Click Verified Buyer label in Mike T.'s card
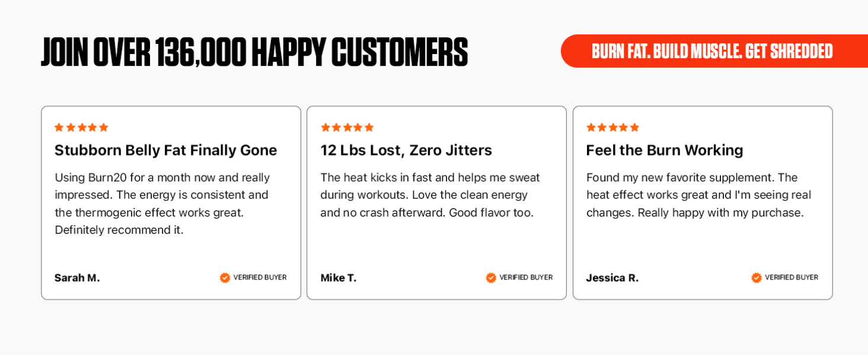 tap(526, 278)
